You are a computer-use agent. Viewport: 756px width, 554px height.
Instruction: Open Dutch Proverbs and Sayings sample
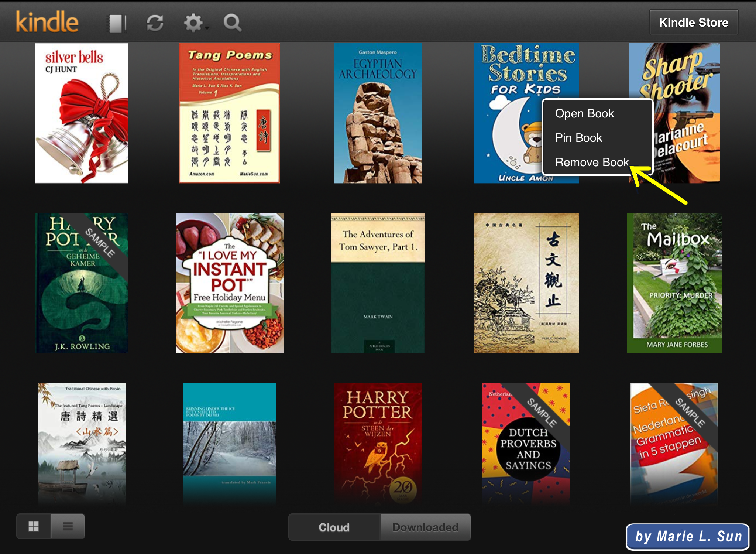pyautogui.click(x=526, y=444)
